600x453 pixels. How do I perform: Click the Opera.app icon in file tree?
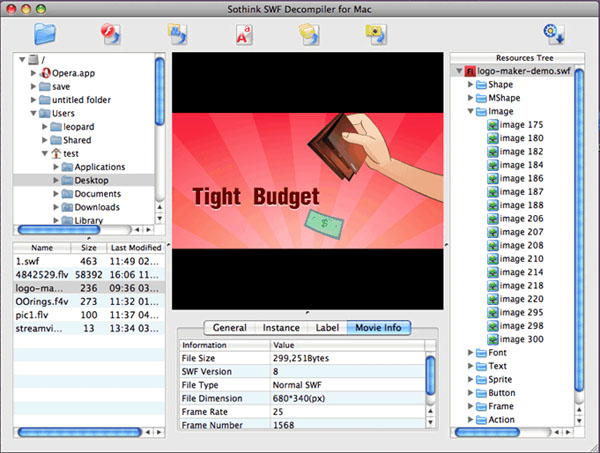point(46,73)
